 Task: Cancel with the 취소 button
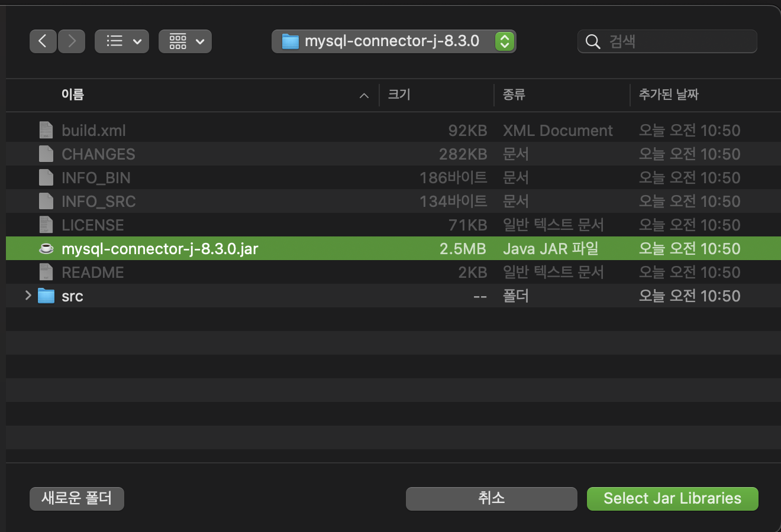point(491,498)
